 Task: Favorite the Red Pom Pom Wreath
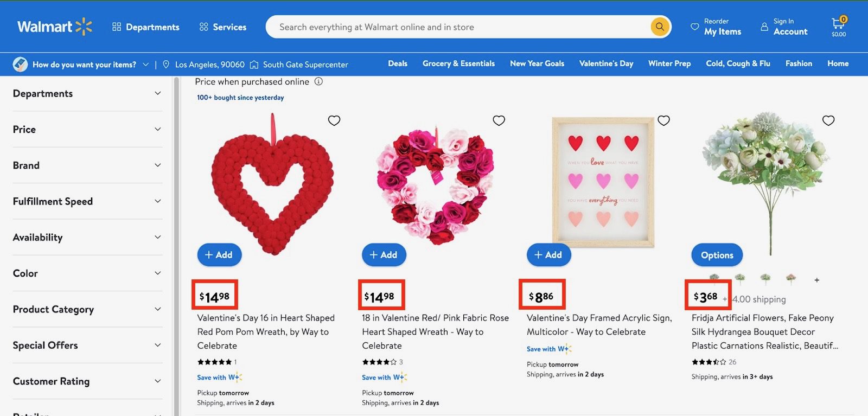coord(334,120)
